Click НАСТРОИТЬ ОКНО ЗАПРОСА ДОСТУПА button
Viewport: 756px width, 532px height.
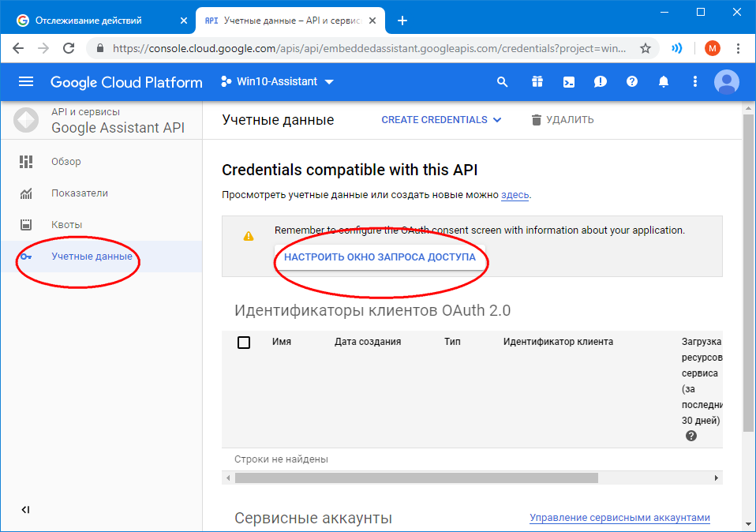click(x=380, y=257)
